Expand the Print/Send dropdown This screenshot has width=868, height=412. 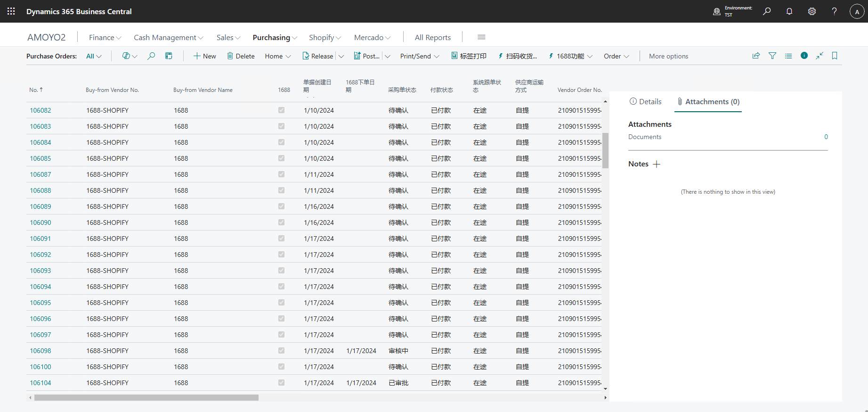(x=419, y=56)
